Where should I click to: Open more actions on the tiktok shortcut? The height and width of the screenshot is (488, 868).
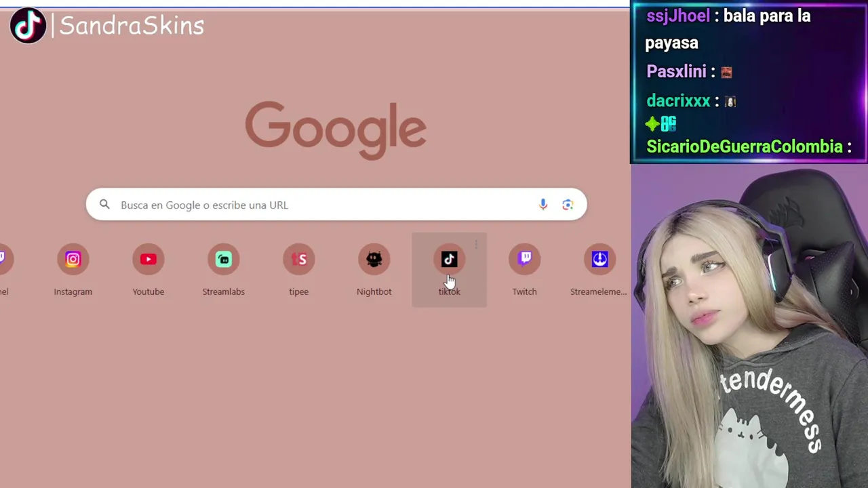click(x=476, y=244)
